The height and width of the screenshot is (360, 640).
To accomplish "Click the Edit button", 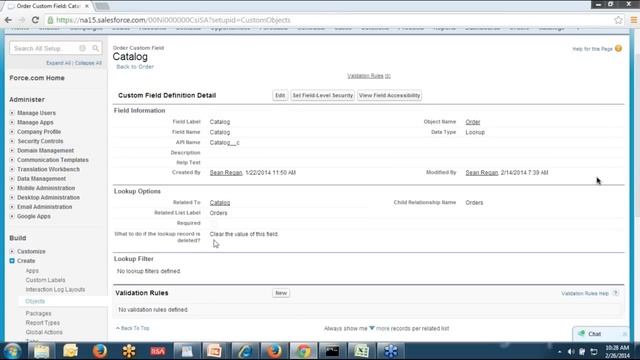I will [280, 96].
